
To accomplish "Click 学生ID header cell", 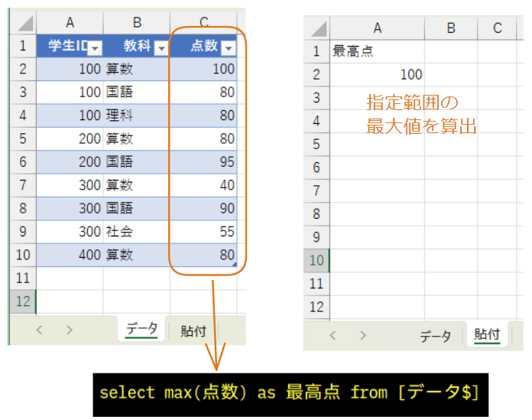I will pyautogui.click(x=70, y=46).
